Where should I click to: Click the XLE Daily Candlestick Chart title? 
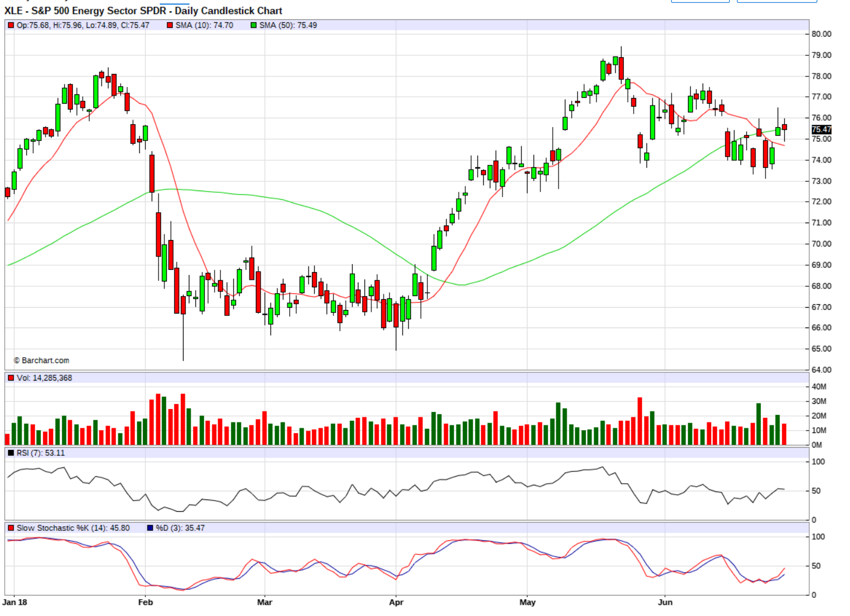point(143,10)
